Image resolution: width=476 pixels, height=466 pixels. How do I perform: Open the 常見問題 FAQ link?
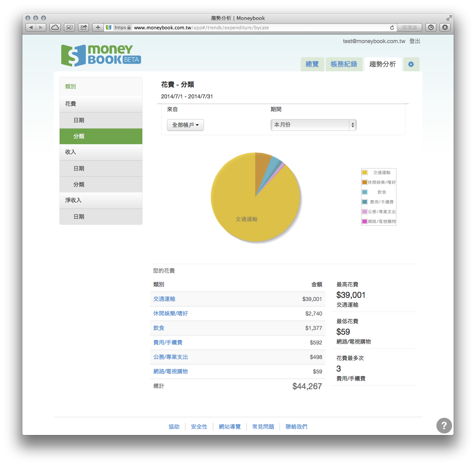(263, 426)
